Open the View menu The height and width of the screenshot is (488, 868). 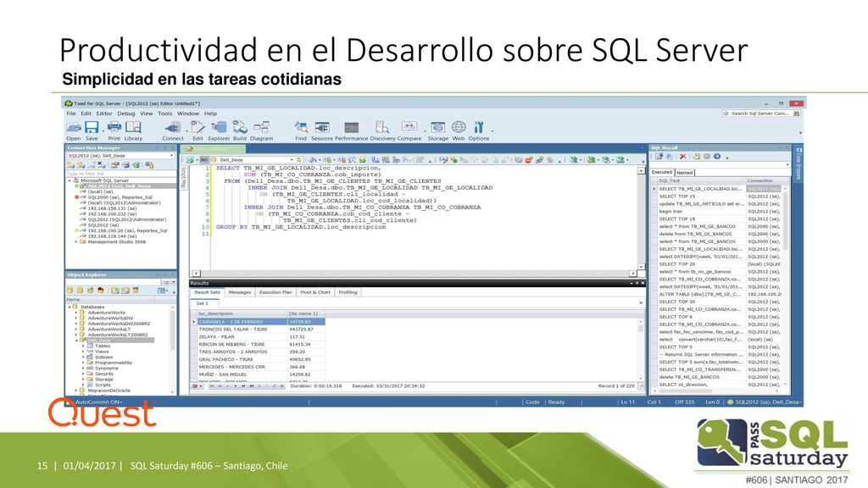point(146,114)
